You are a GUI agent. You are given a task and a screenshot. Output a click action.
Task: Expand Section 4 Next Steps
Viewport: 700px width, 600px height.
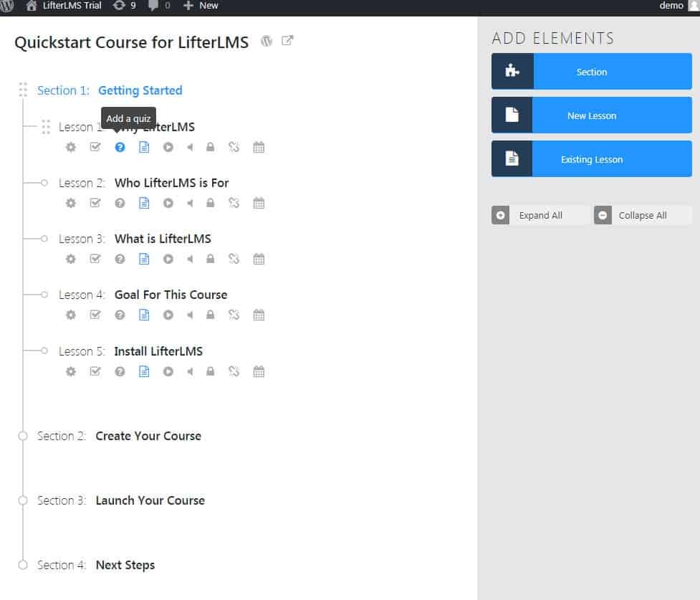(x=125, y=565)
